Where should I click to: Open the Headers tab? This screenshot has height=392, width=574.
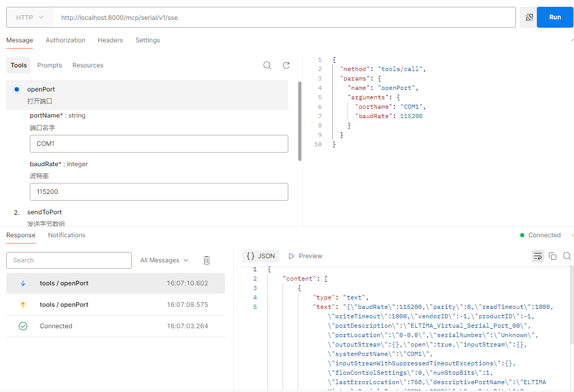coord(110,40)
